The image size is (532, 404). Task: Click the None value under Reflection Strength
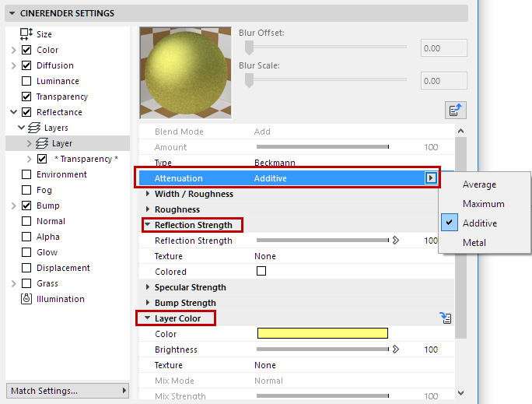coord(265,256)
